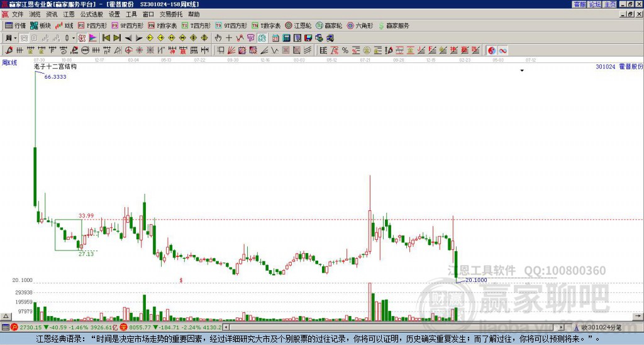644x345 pixels.
Task: Open the 浏览 menu
Action: coord(35,14)
